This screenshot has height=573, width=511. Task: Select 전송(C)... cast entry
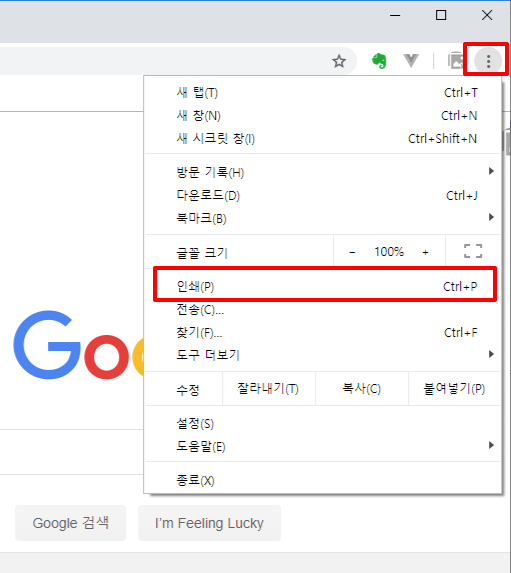pos(322,310)
